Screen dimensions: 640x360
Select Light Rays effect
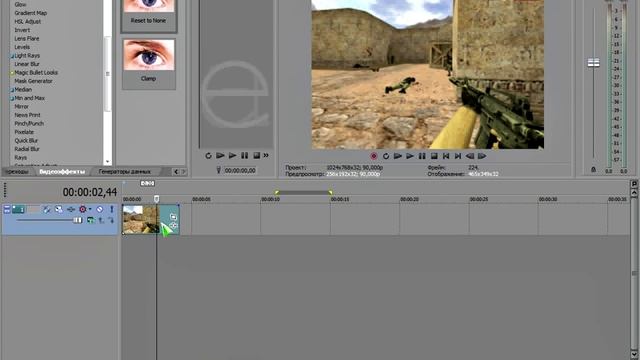(x=27, y=56)
